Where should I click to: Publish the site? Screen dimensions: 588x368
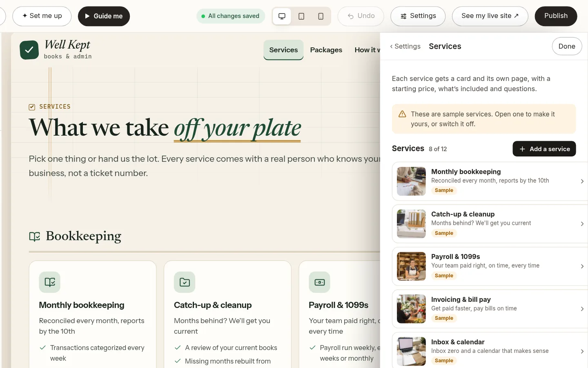click(556, 16)
